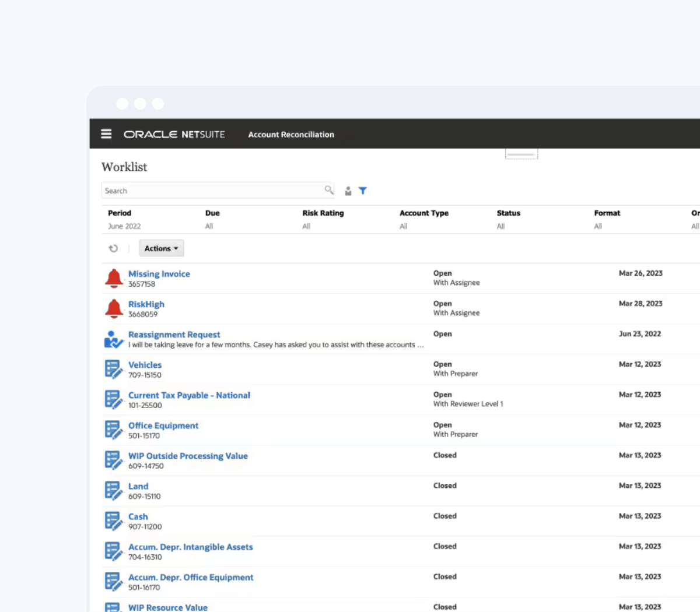The width and height of the screenshot is (700, 612).
Task: Click the user view icon beside search
Action: (x=348, y=191)
